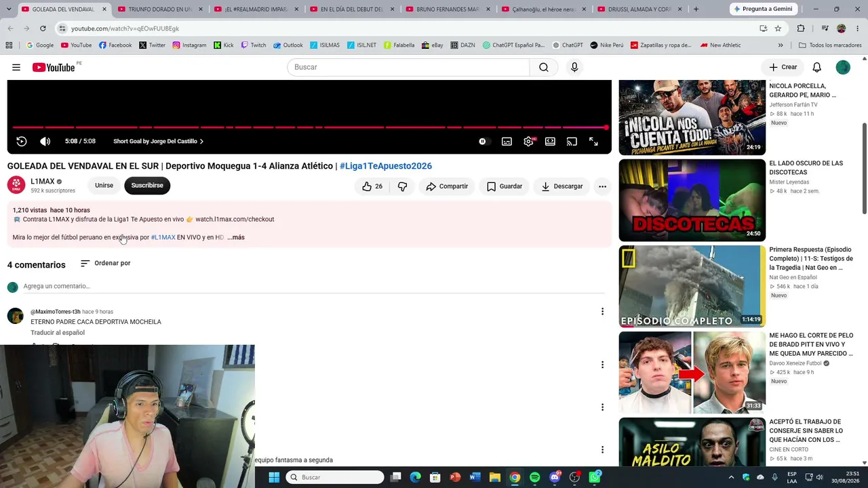Open the Twitch bookmark
868x488 pixels.
(x=254, y=45)
